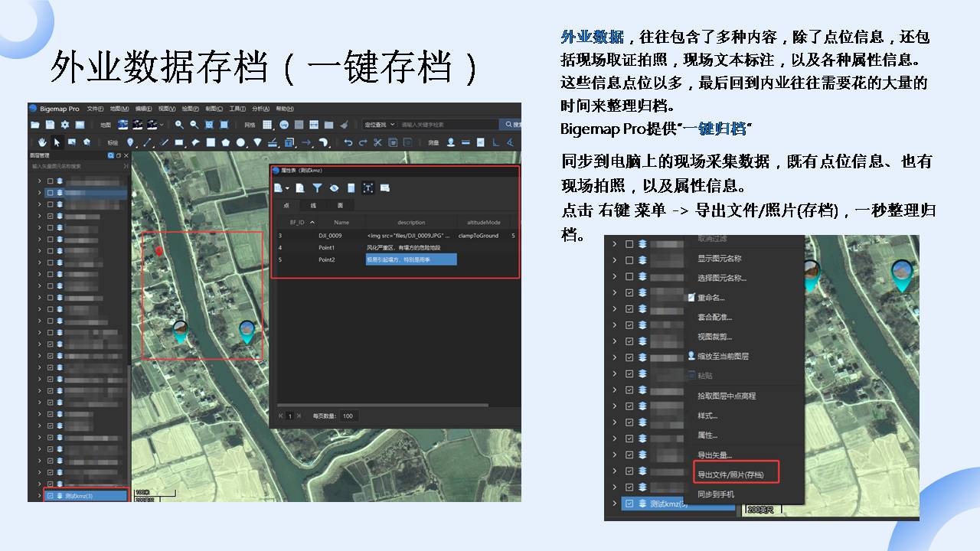Toggle 测试kmz(3) checkbox in main window

50,496
